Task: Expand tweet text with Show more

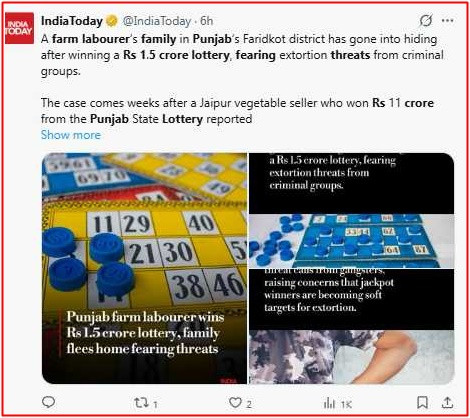Action: point(71,135)
